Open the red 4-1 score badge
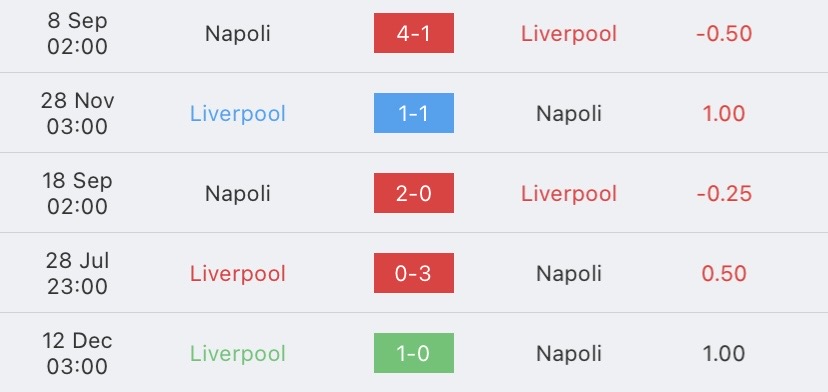 (x=413, y=33)
